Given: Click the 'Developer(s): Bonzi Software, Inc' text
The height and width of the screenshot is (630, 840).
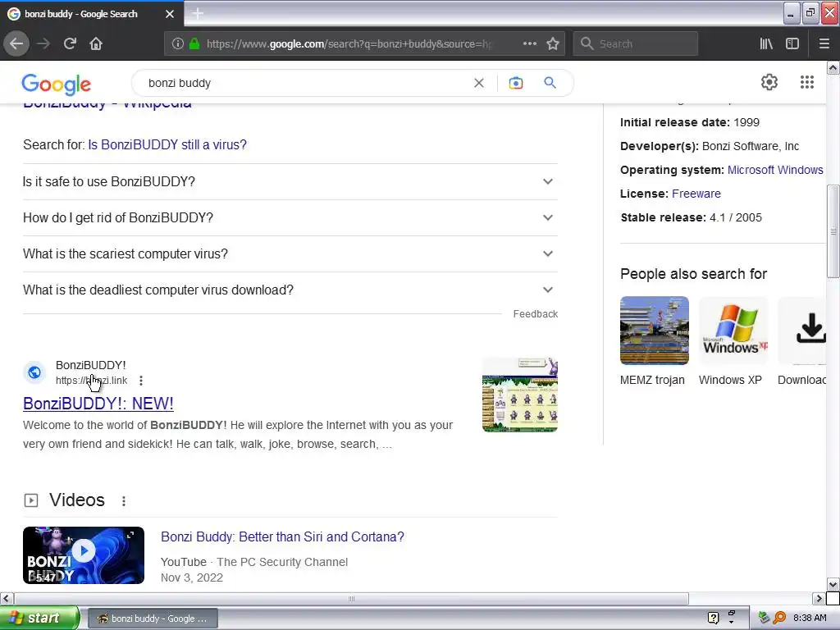Looking at the screenshot, I should 710,146.
